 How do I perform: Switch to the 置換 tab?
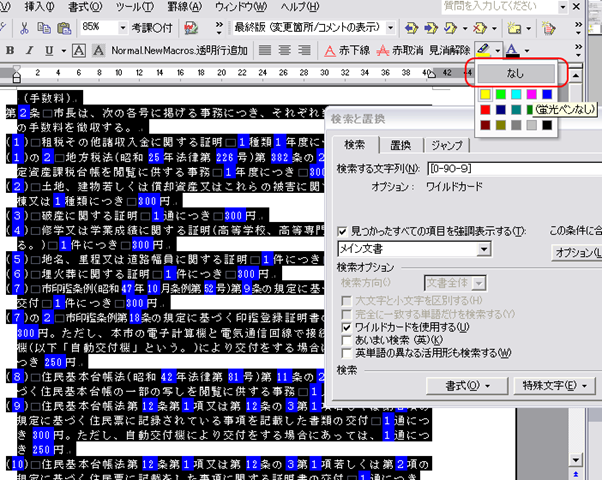(x=400, y=145)
